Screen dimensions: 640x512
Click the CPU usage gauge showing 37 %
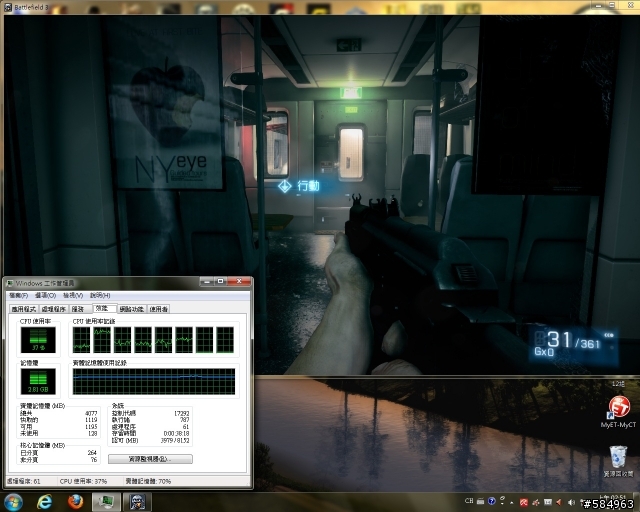point(38,340)
